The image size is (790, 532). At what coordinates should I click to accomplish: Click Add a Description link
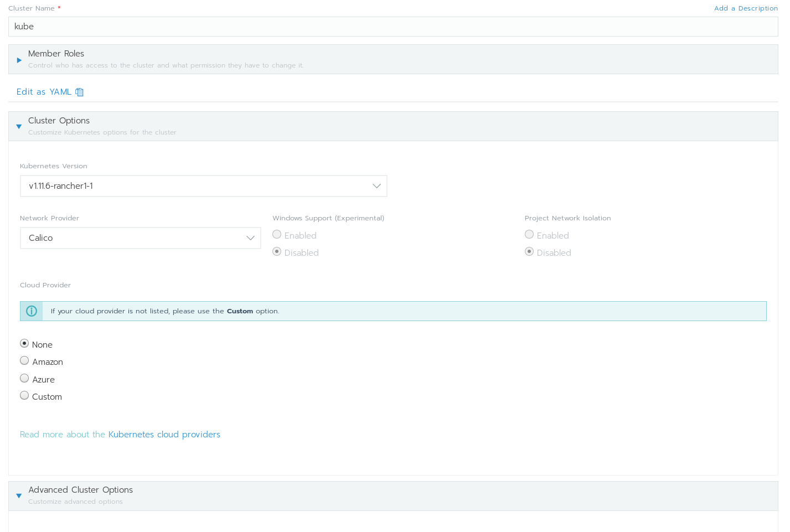746,8
